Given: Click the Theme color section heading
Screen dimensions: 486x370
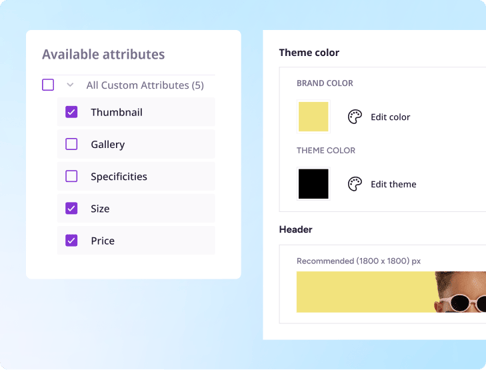Looking at the screenshot, I should (309, 53).
